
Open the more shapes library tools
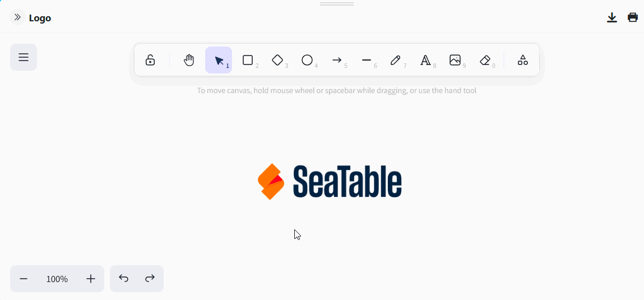pos(522,60)
